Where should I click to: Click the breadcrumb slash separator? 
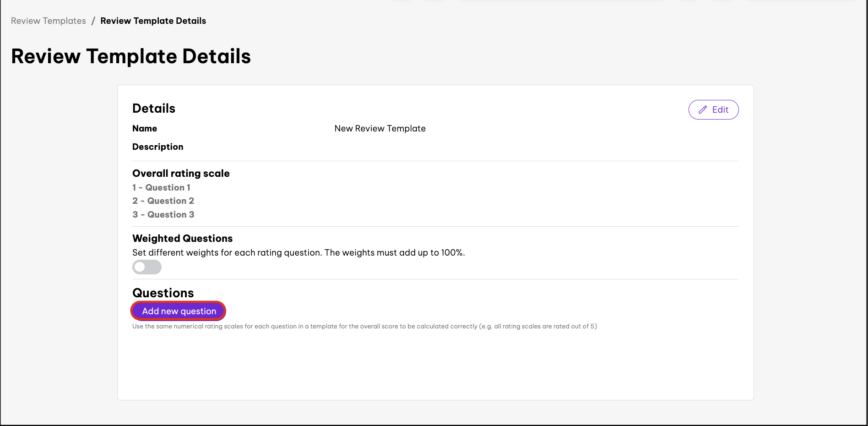click(x=93, y=21)
